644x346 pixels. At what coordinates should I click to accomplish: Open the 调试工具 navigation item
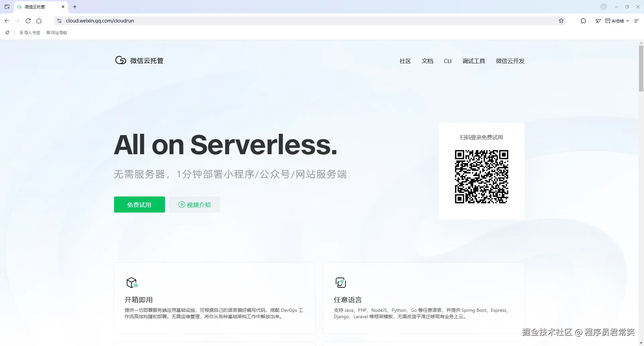(x=474, y=61)
